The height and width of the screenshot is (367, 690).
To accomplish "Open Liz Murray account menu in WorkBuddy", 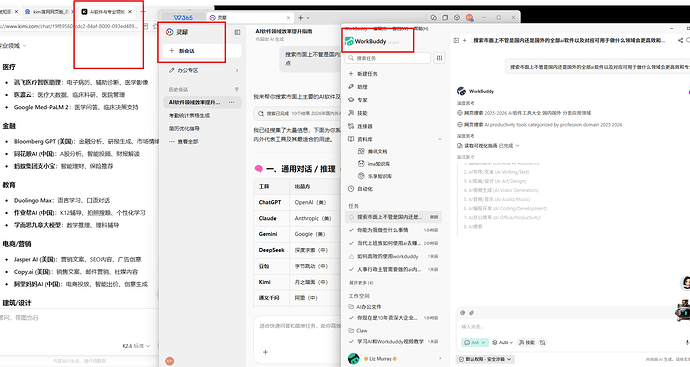I will click(x=394, y=359).
